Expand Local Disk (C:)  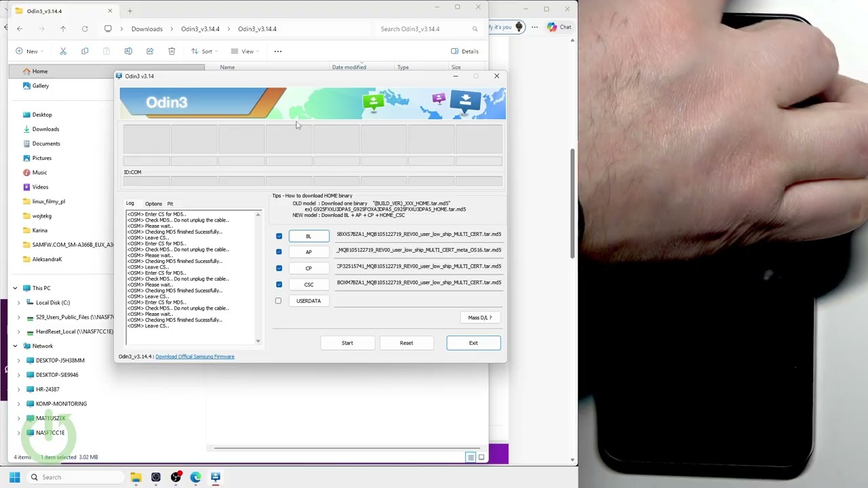pyautogui.click(x=18, y=303)
